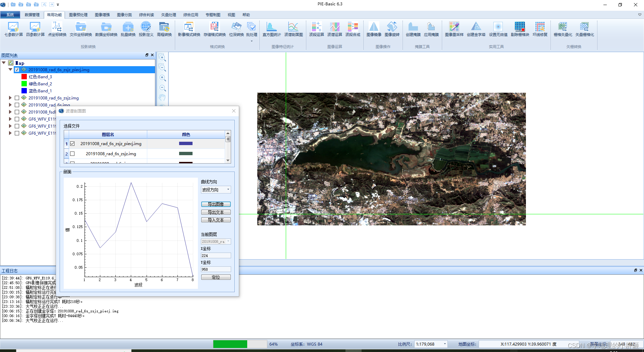
Task: Open 波谱剖面图 spectral profile tool
Action: click(293, 29)
